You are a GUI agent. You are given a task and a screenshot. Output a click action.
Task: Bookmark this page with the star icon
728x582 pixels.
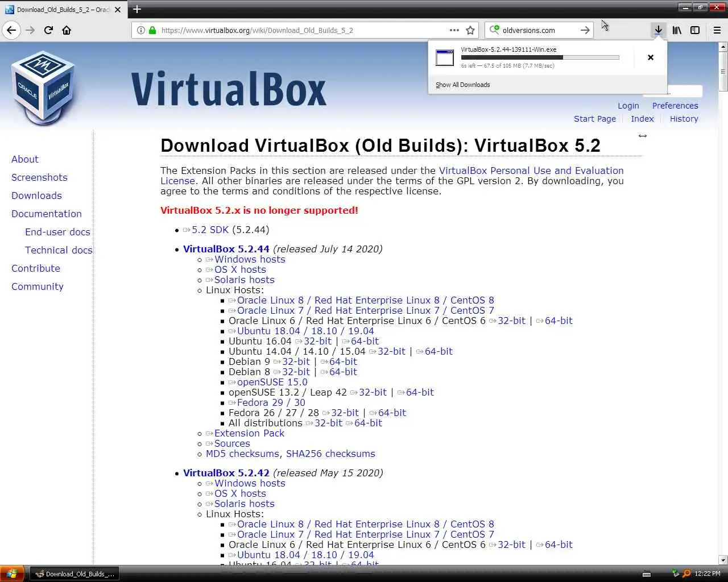pyautogui.click(x=470, y=30)
